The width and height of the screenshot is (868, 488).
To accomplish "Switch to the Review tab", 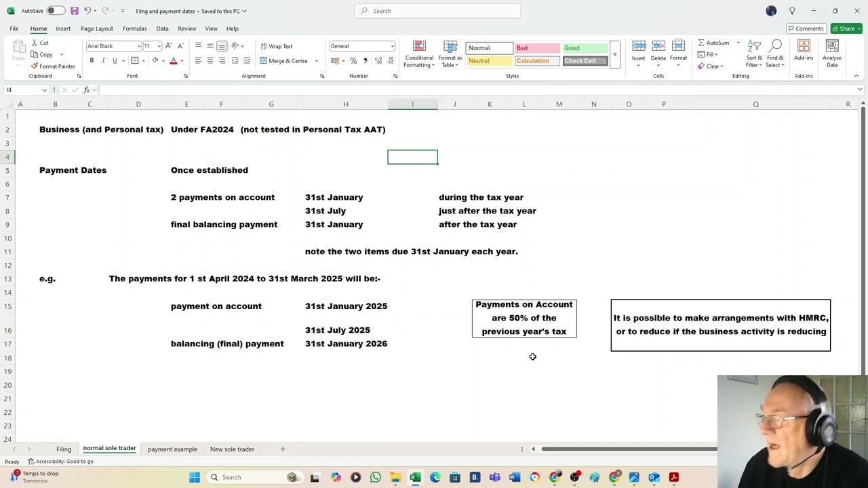I will pos(186,28).
